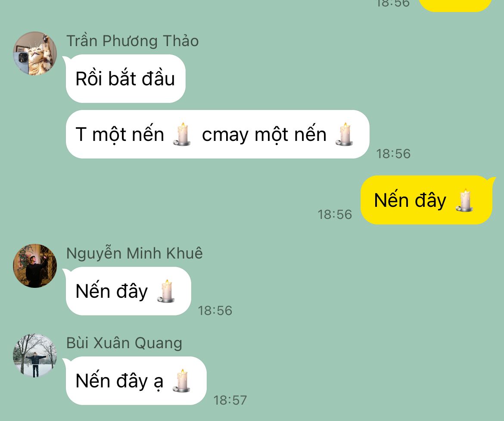This screenshot has height=421, width=504.
Task: Select the yellow 'Nến đây' sent message
Action: [426, 200]
